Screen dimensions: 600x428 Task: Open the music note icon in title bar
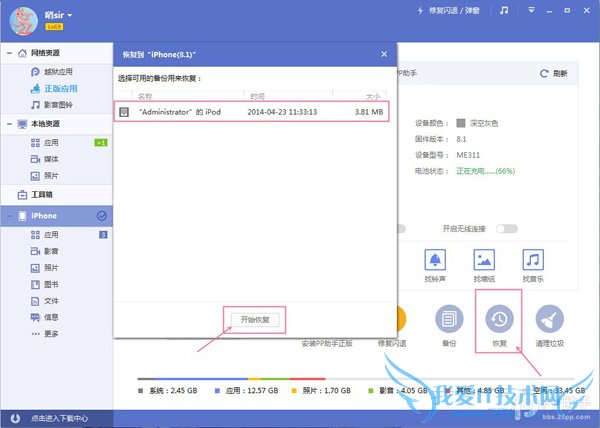point(504,10)
